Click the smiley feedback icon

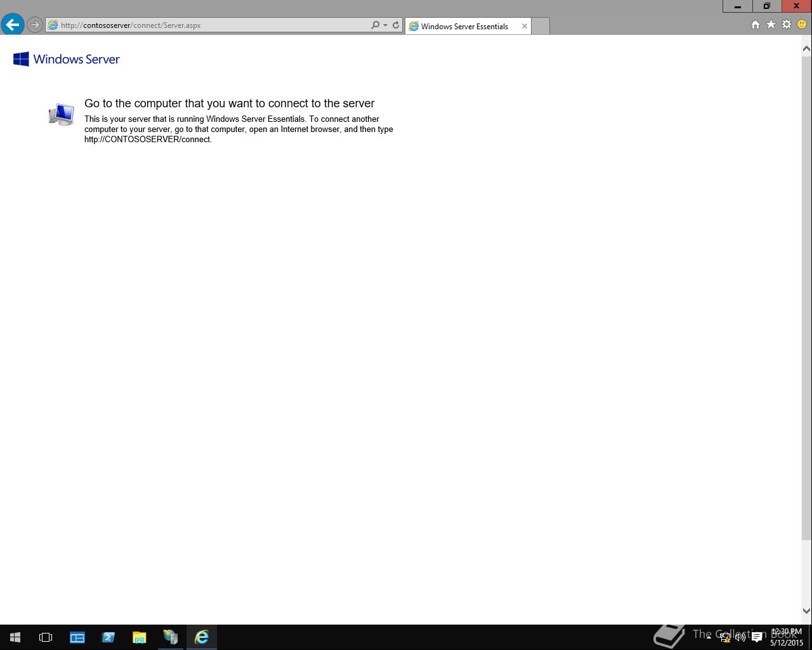coord(802,25)
